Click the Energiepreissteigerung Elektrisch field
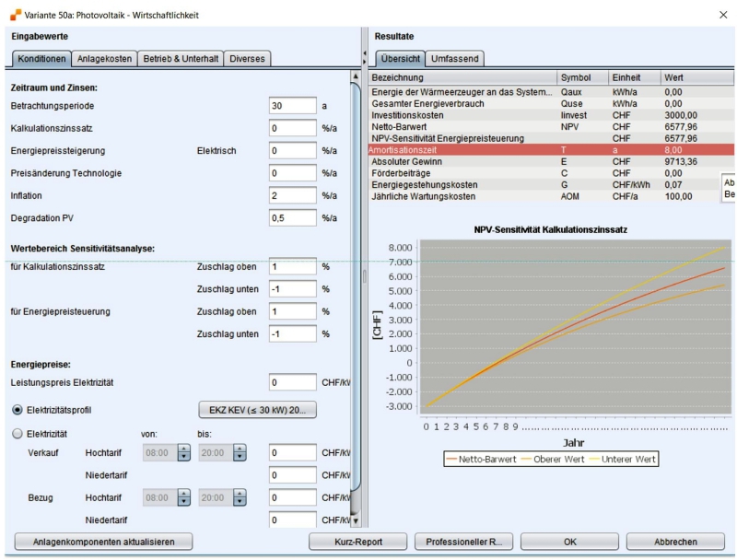The height and width of the screenshot is (560, 737). (292, 151)
